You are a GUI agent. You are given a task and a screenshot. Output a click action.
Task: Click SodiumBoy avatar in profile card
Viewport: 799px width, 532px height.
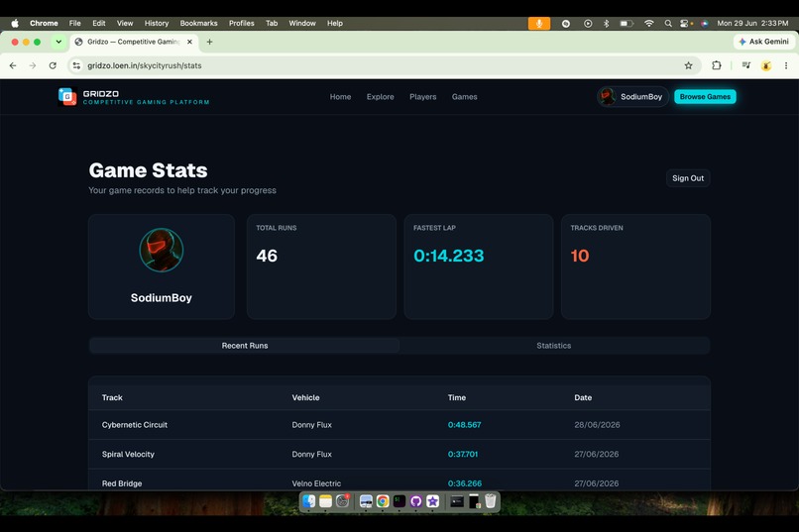pyautogui.click(x=161, y=250)
